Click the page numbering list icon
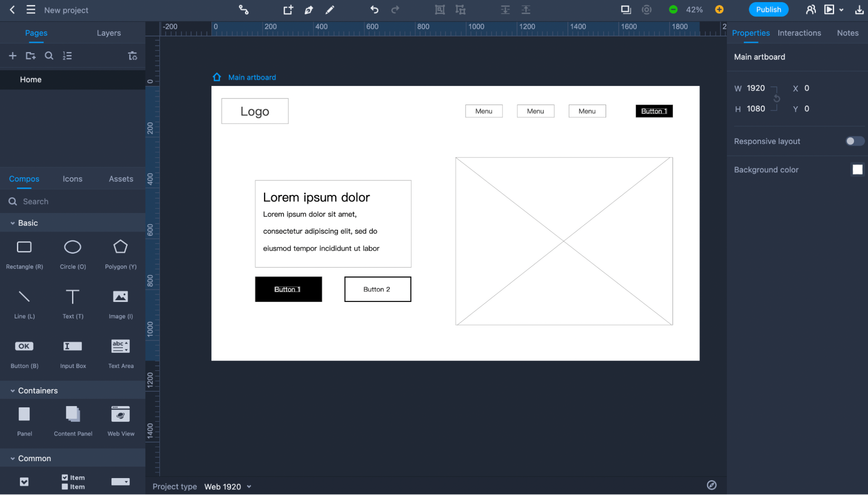Screen dimensions: 868x495 (67, 56)
